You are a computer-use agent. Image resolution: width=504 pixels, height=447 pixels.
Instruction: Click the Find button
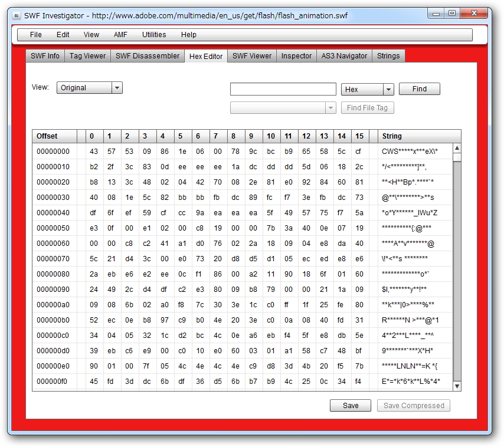point(420,89)
